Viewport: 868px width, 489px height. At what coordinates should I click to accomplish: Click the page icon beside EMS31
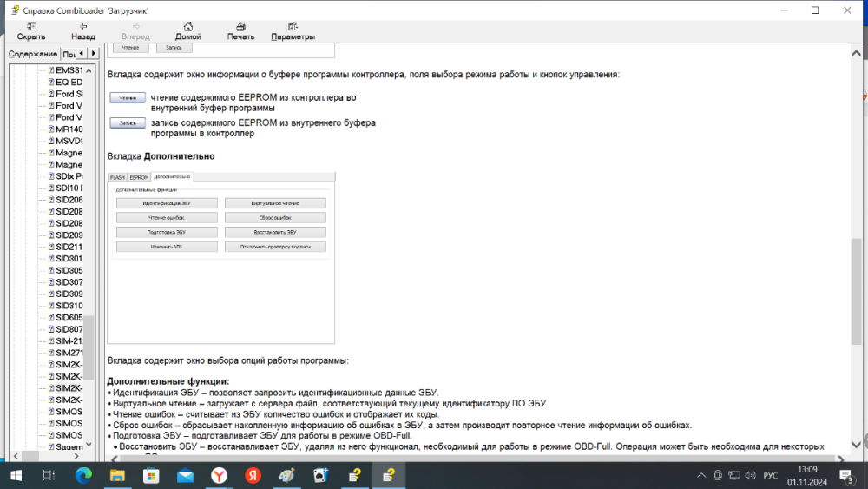[51, 70]
